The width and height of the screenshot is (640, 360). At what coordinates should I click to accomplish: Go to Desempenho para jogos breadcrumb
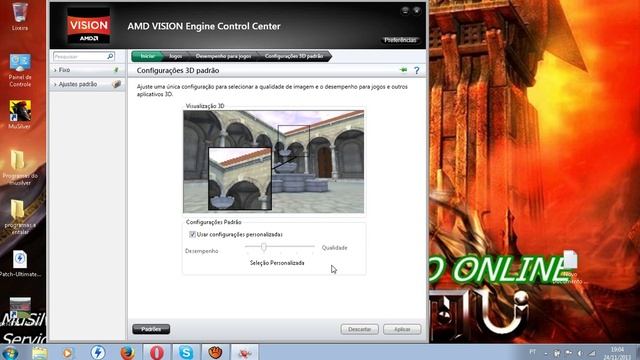pos(223,56)
